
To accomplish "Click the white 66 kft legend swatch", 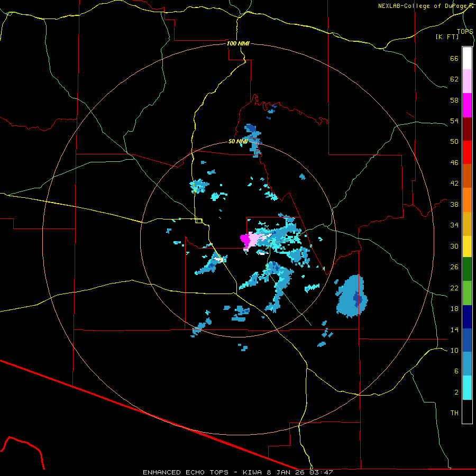I will (467, 58).
